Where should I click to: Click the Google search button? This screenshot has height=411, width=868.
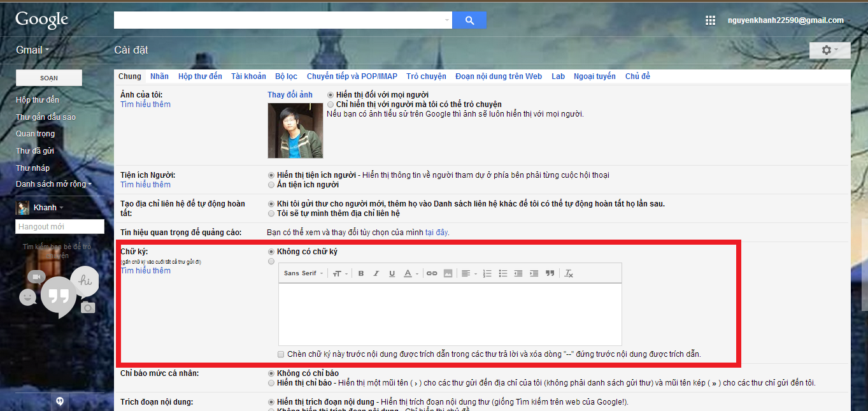coord(469,20)
